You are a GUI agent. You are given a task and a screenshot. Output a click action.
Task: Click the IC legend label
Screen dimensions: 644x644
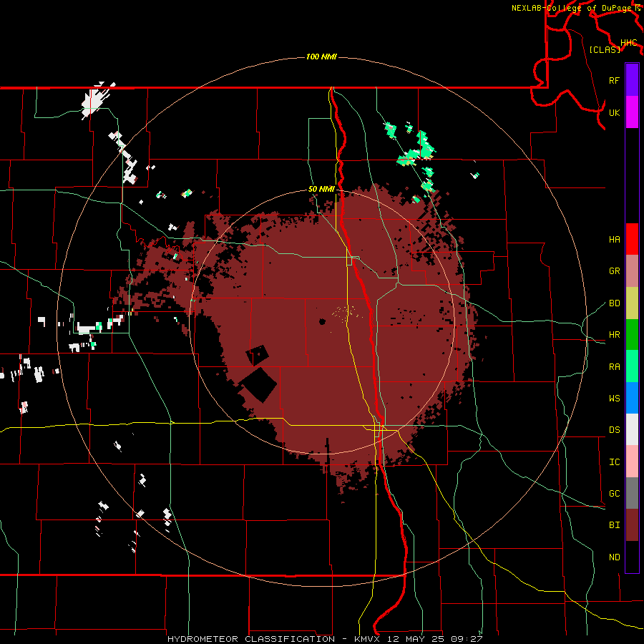pos(614,462)
